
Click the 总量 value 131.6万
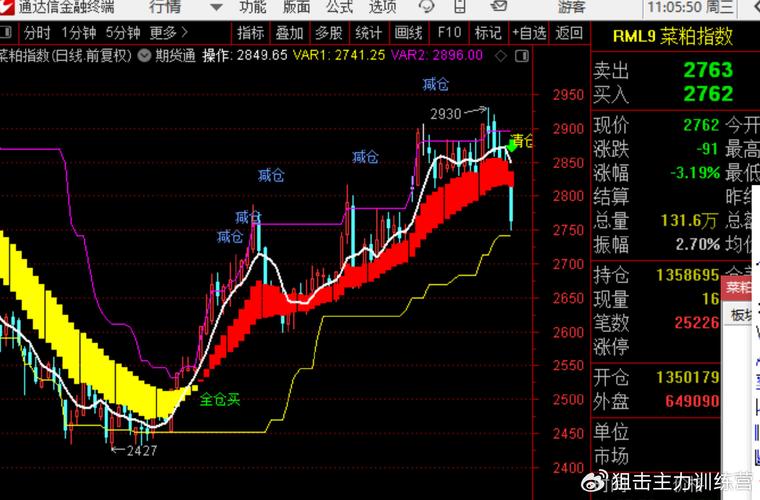(689, 221)
